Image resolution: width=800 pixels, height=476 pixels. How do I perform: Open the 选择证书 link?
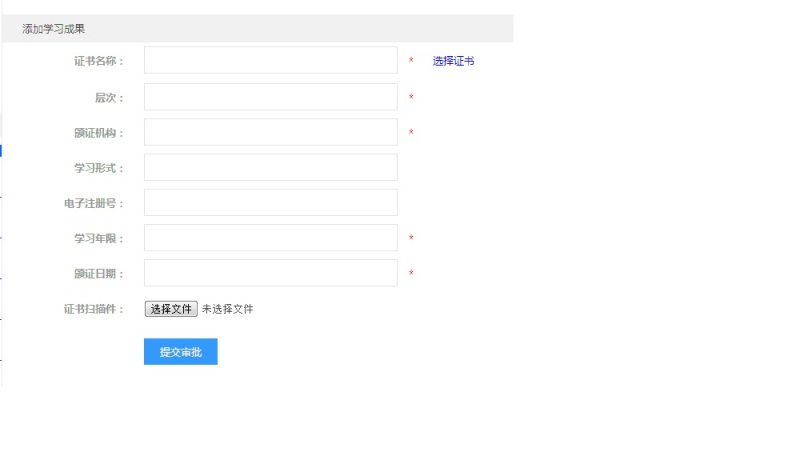pyautogui.click(x=453, y=61)
